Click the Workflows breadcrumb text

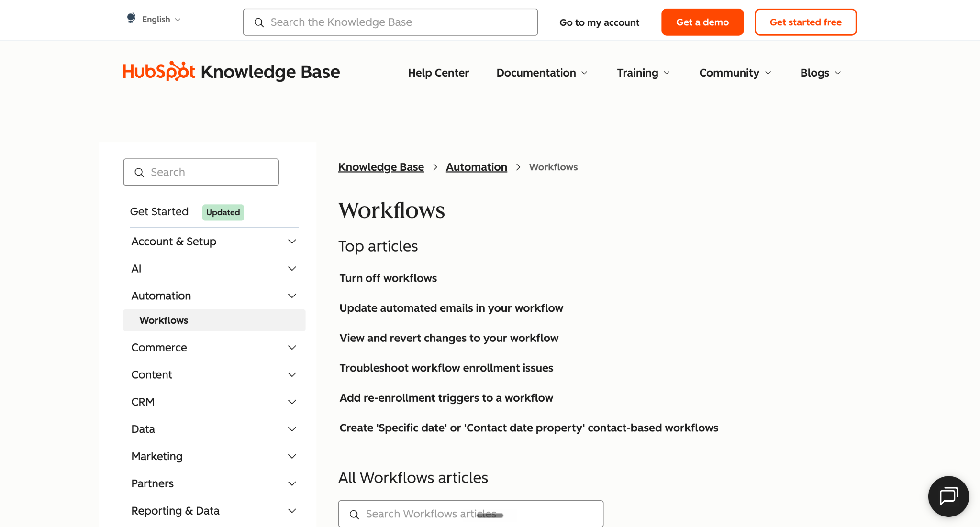553,167
